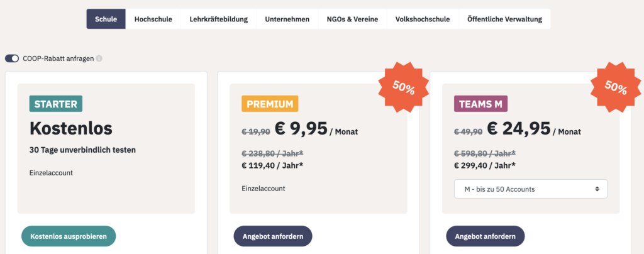The width and height of the screenshot is (644, 254).
Task: Click the TEAMS M plan label badge
Action: coord(480,104)
